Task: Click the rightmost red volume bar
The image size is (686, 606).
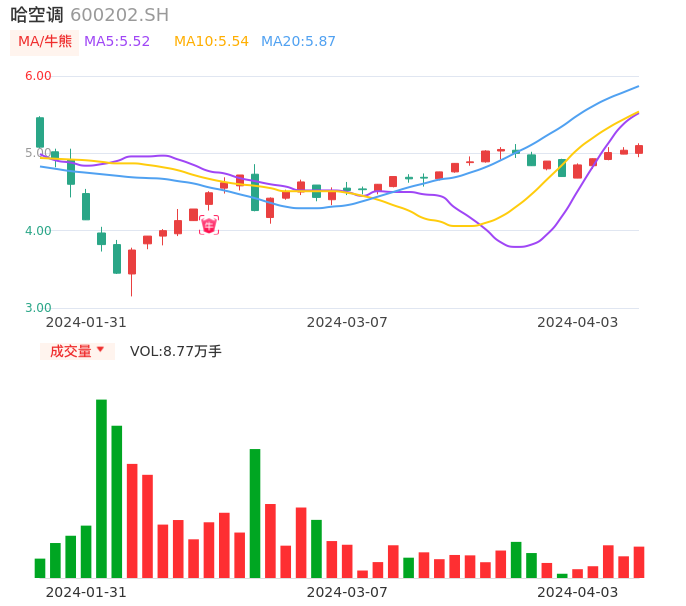Action: pyautogui.click(x=639, y=562)
